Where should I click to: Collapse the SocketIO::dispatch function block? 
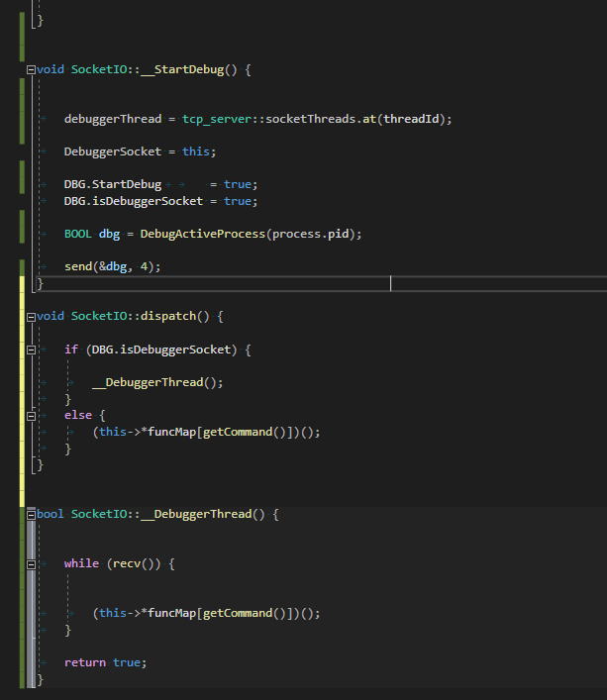tap(31, 316)
